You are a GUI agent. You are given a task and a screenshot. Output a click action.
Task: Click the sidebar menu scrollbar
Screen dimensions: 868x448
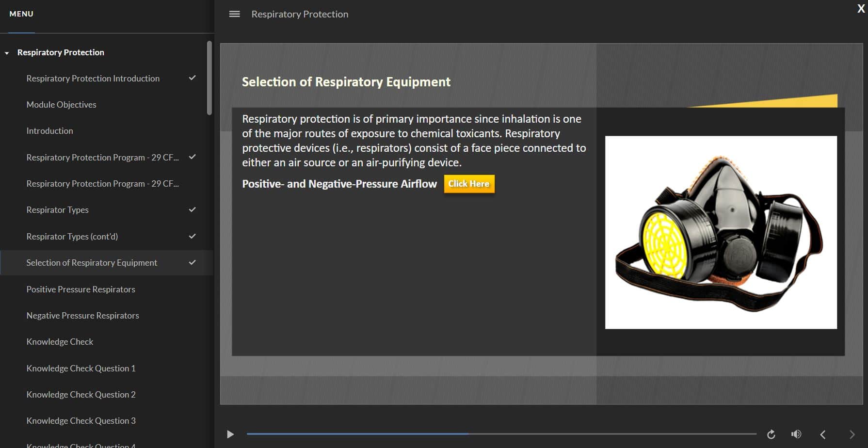[x=209, y=79]
